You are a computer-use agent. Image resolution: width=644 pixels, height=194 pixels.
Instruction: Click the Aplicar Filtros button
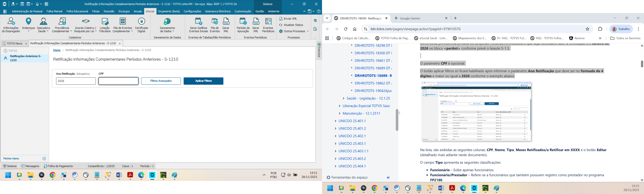coord(203,81)
